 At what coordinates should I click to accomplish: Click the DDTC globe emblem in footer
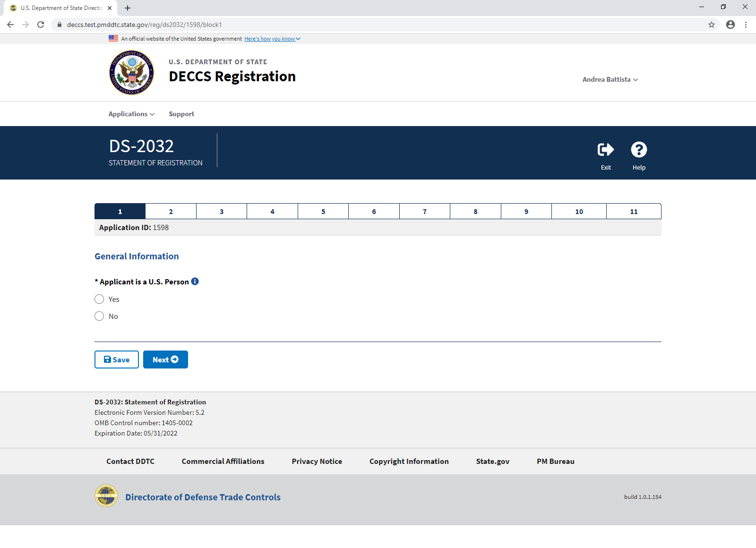tap(106, 496)
